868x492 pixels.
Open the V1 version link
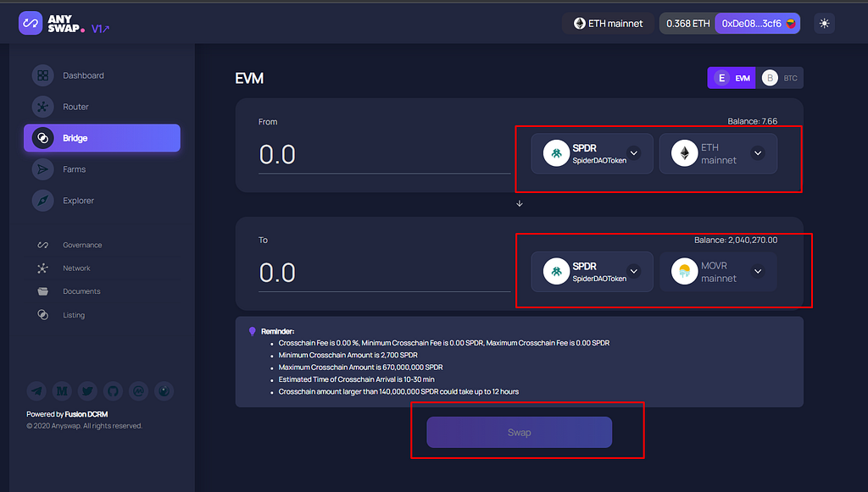100,29
